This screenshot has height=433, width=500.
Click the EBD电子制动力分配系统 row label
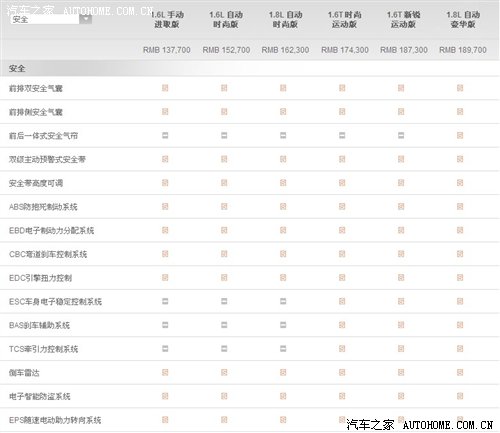pos(51,230)
